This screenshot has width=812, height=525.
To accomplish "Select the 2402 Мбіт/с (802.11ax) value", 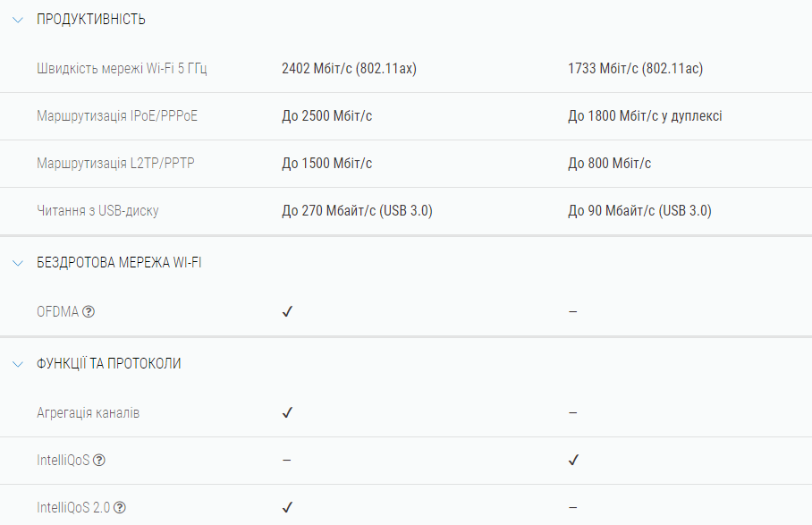I will [x=349, y=69].
